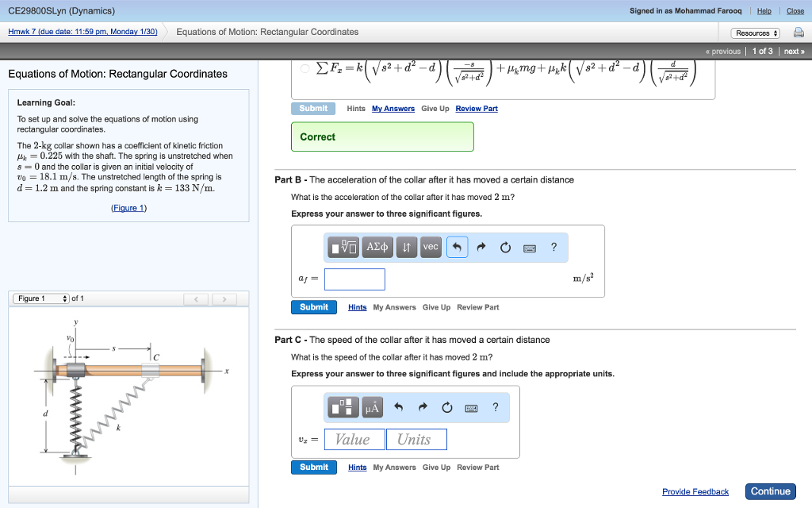Navigate to next item via 'next »'
This screenshot has height=508, width=812.
(794, 51)
